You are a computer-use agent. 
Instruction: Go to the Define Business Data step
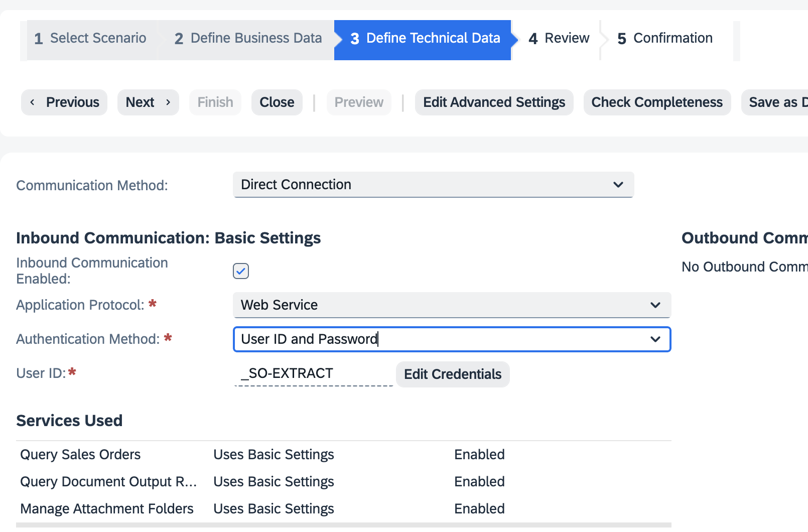tap(248, 38)
